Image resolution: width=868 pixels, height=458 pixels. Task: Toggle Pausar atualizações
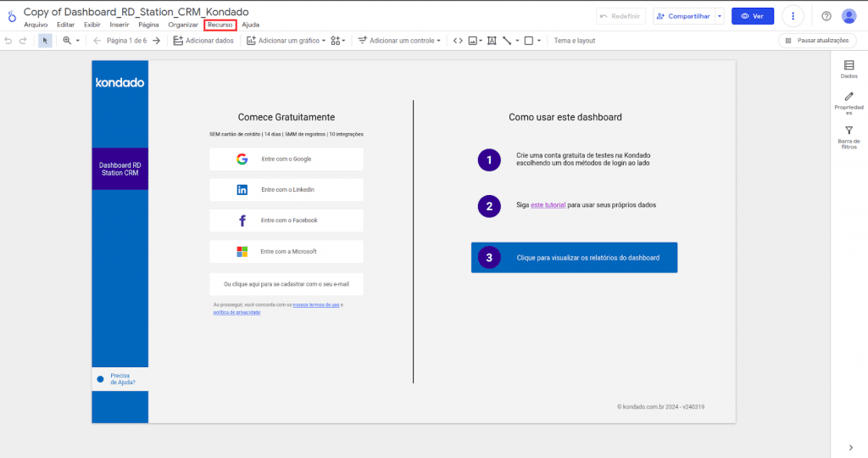(x=817, y=41)
